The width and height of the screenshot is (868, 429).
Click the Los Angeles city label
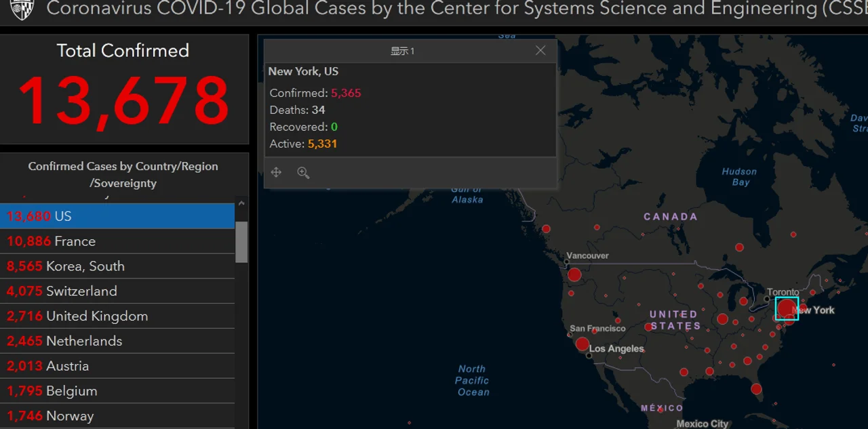pos(616,348)
